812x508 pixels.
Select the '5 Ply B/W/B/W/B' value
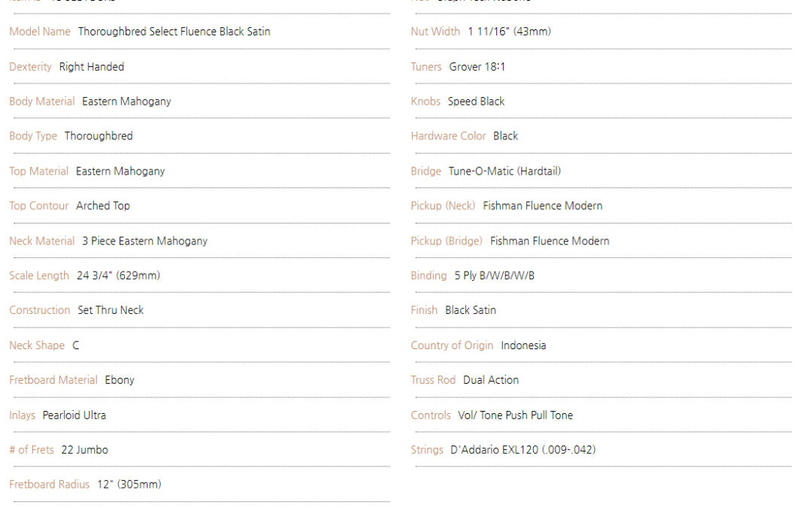coord(495,275)
